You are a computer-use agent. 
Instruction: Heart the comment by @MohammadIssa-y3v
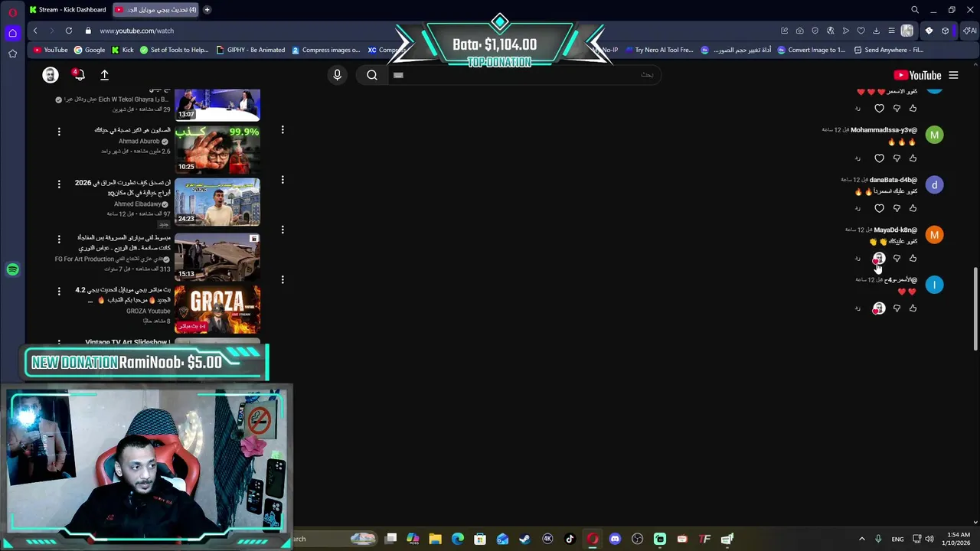click(879, 158)
